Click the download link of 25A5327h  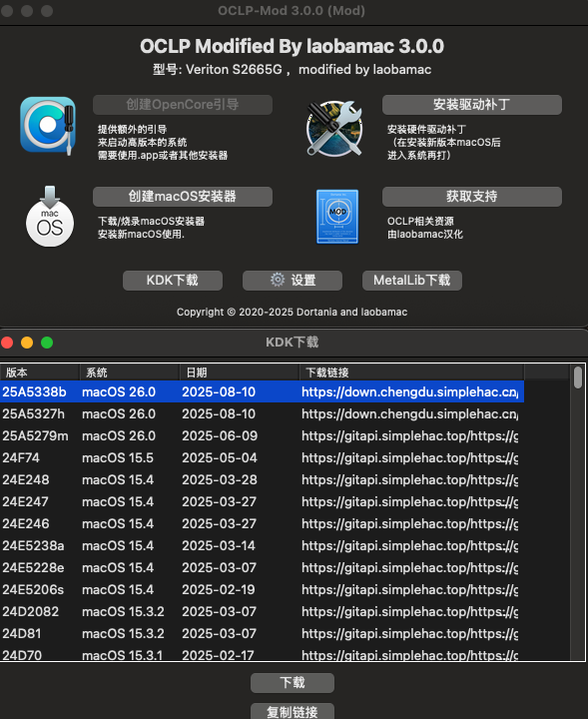409,414
